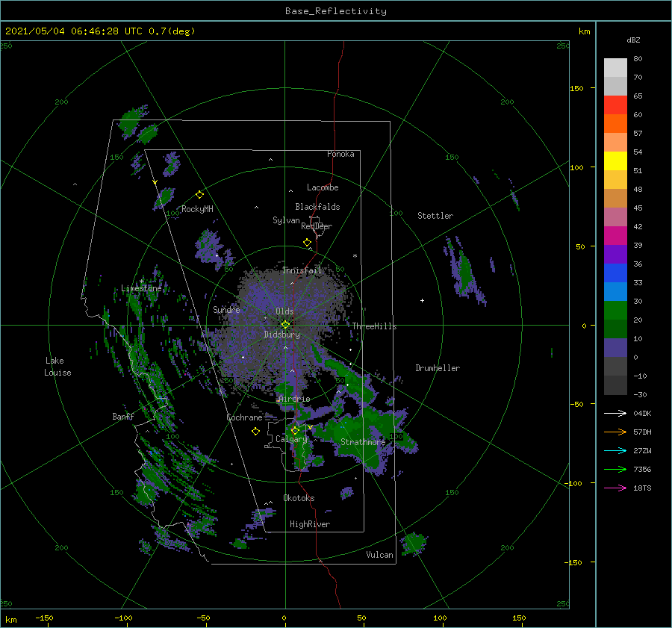Click the green 7356 arrow in legend
Viewport: 672px width, 628px height.
[615, 470]
